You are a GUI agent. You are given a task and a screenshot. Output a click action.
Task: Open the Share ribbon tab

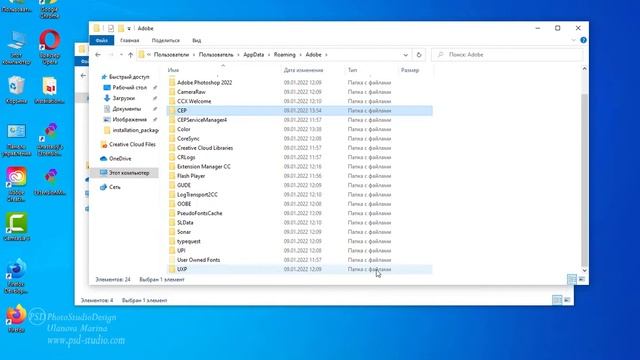(165, 40)
